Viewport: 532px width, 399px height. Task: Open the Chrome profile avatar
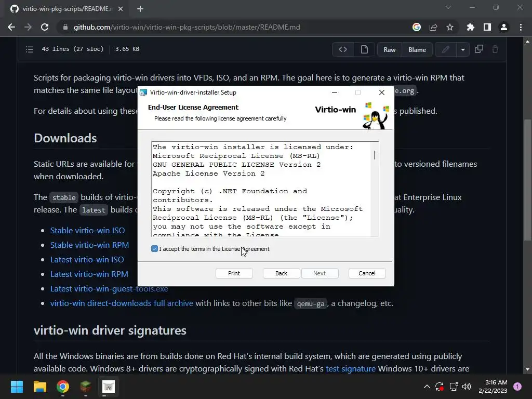click(x=504, y=27)
